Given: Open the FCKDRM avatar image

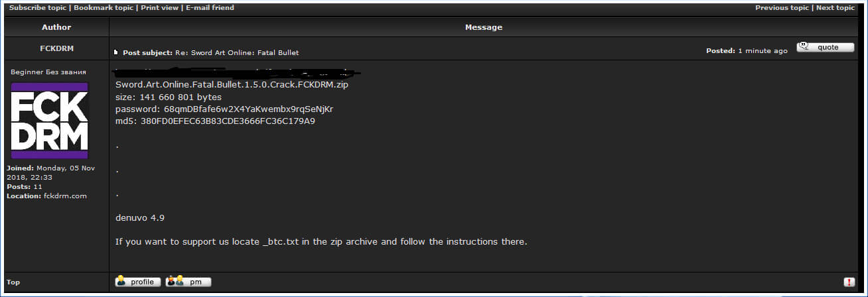Looking at the screenshot, I should pos(50,121).
